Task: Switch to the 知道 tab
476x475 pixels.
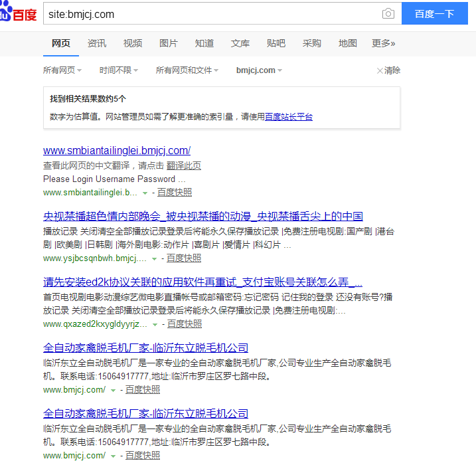Action: pos(204,43)
